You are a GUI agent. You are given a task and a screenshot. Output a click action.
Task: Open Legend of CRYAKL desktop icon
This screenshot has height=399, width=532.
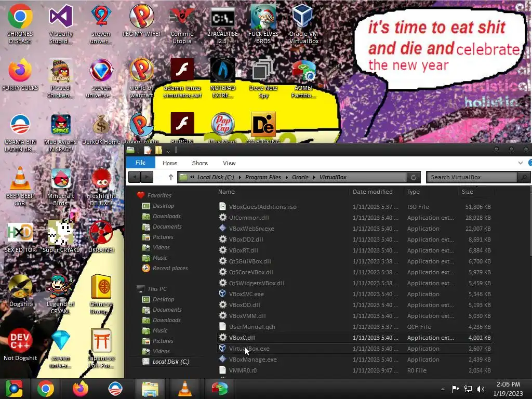[60, 294]
